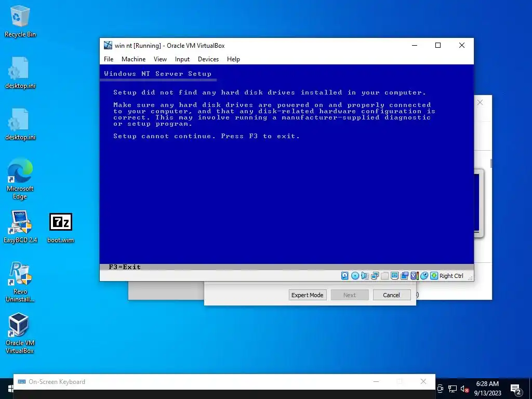
Task: Open the Help menu
Action: click(233, 59)
